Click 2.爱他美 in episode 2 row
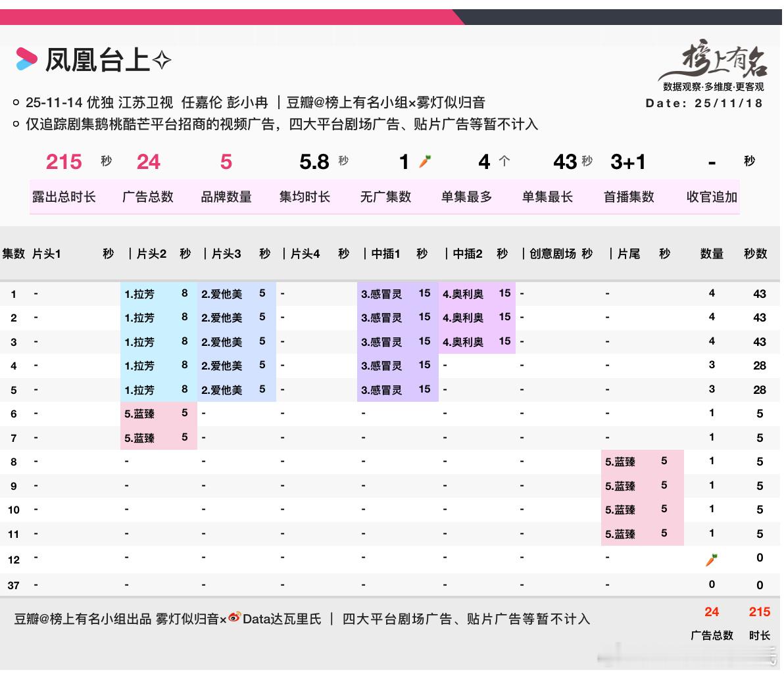 (222, 318)
